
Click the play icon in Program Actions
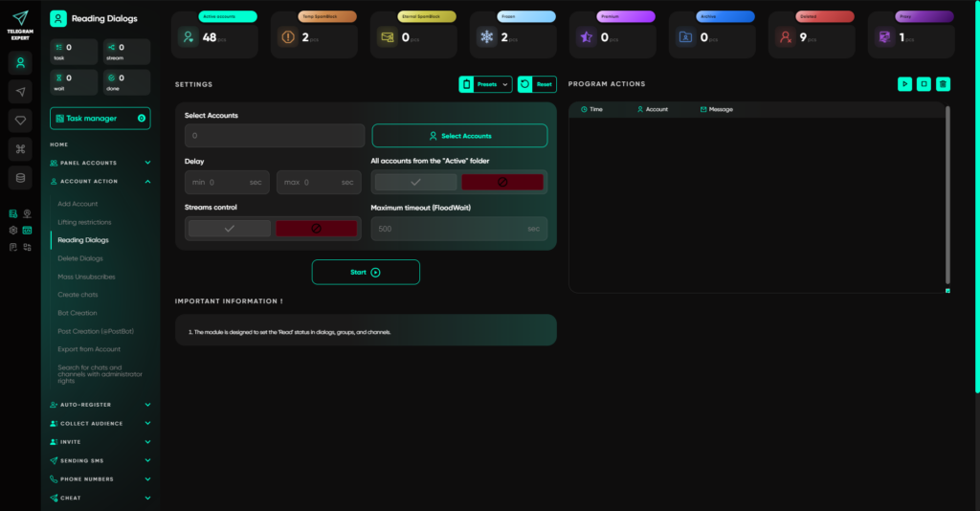pyautogui.click(x=904, y=83)
